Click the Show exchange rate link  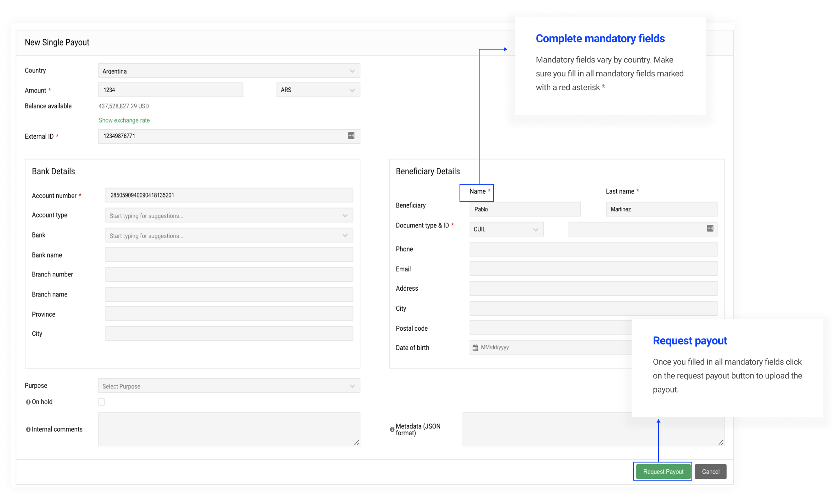pos(124,120)
